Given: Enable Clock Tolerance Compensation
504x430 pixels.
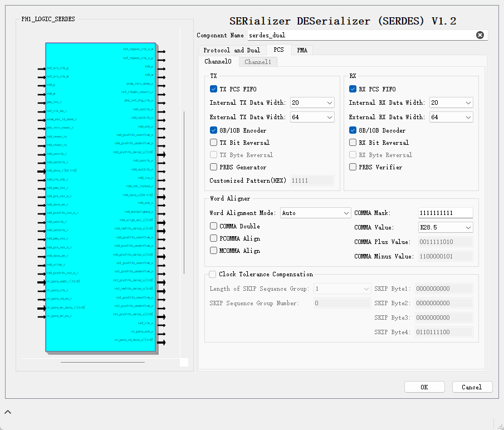Looking at the screenshot, I should [213, 274].
